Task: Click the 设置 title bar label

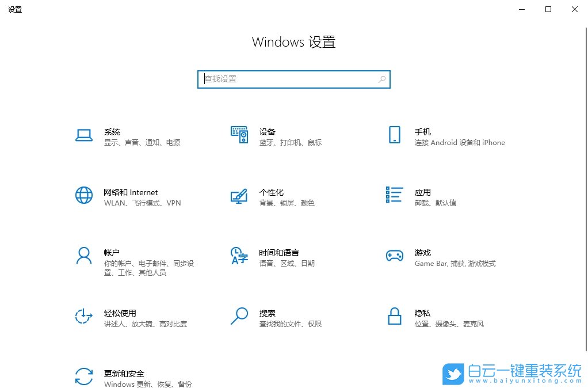Action: pyautogui.click(x=15, y=9)
